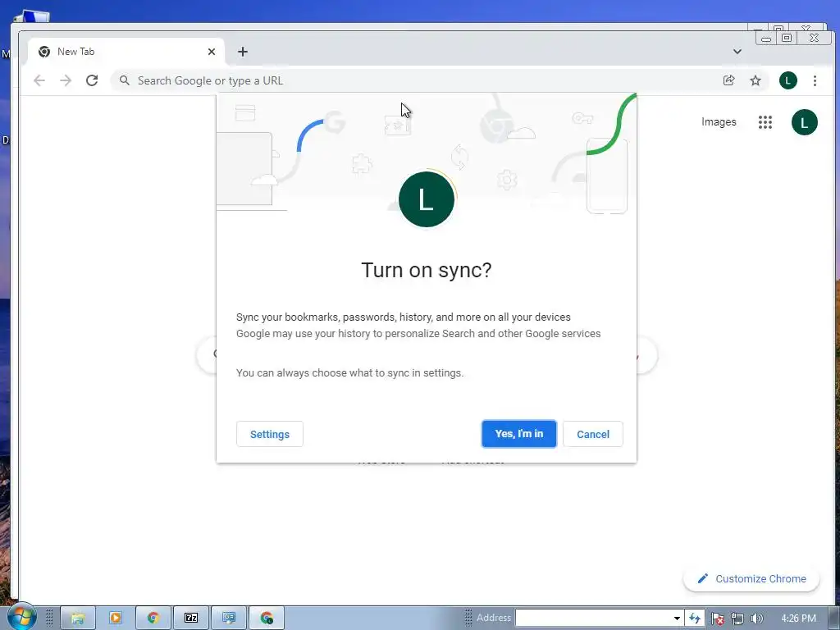Viewport: 840px width, 630px height.
Task: Click Customize Chrome button
Action: tap(751, 578)
